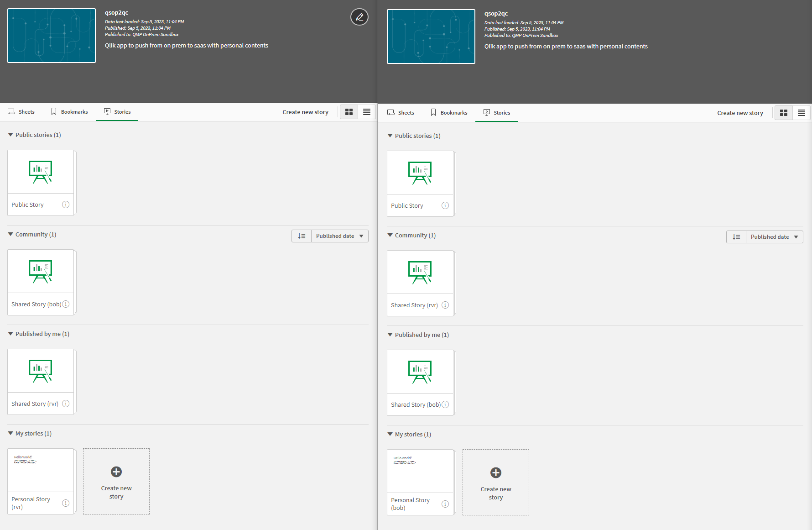Open Shared Story (bob) thumbnail in left window
The width and height of the screenshot is (812, 530).
[x=41, y=272]
